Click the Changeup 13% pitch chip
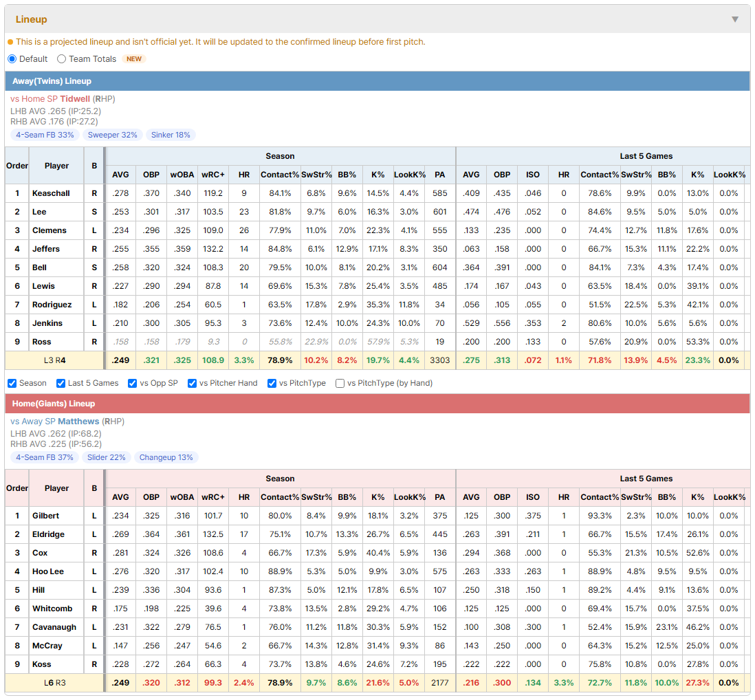755x700 pixels. coord(166,457)
